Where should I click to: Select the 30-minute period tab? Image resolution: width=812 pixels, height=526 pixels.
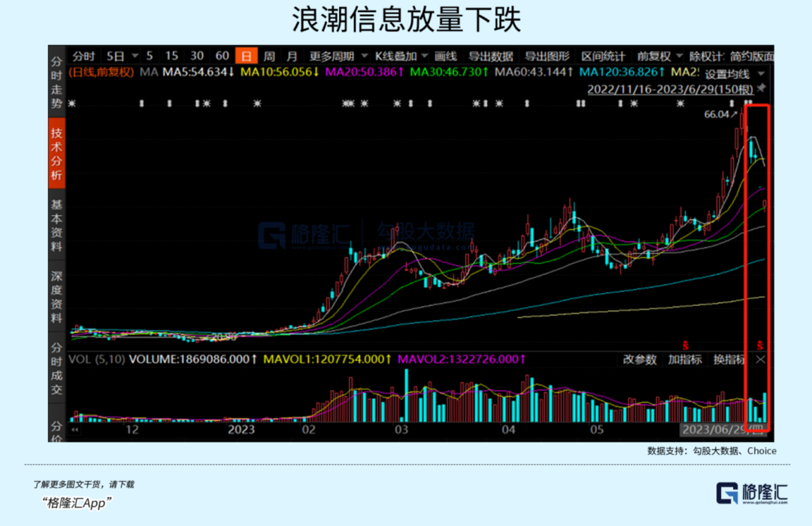[x=197, y=56]
